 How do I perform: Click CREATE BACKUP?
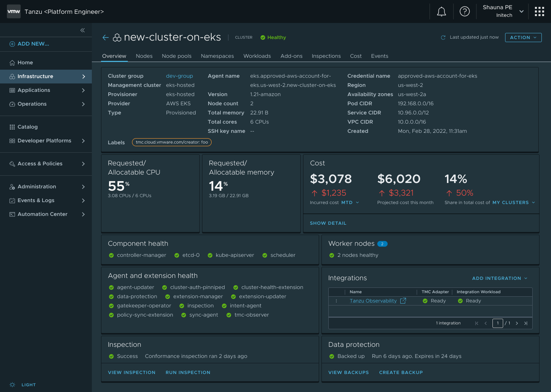(401, 372)
